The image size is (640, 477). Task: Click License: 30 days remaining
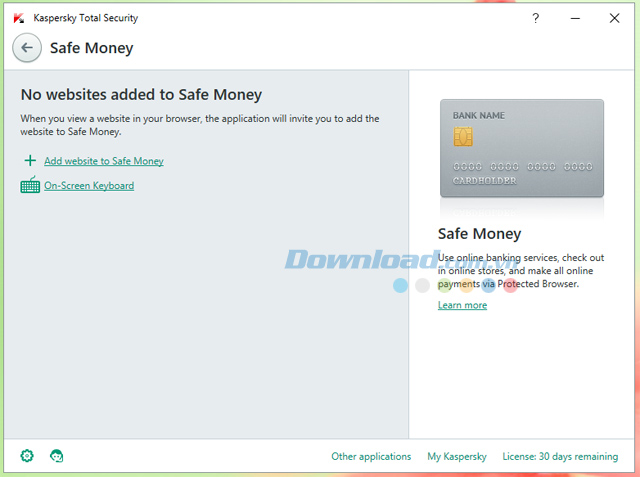pyautogui.click(x=560, y=456)
